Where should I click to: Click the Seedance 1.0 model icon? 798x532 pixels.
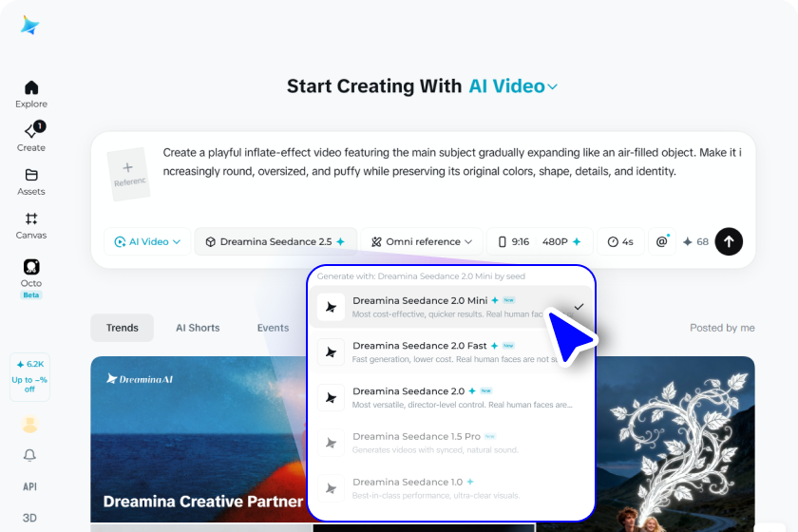[331, 488]
